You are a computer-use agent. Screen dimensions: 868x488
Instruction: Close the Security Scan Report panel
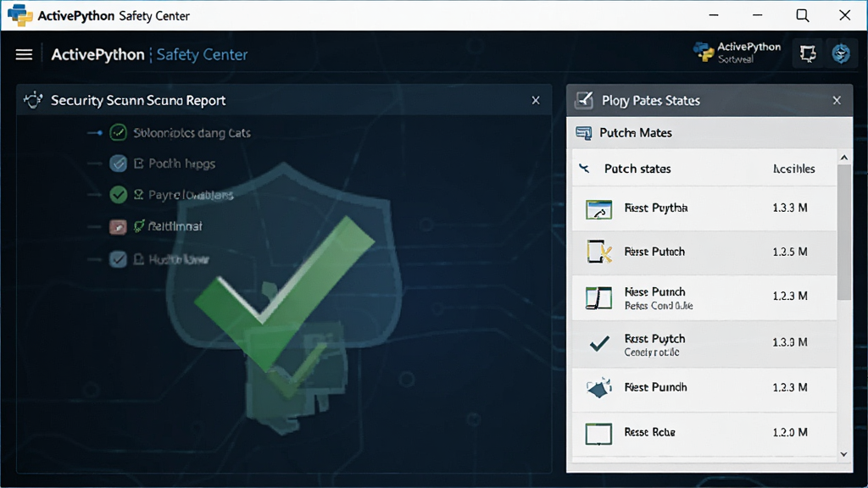536,100
